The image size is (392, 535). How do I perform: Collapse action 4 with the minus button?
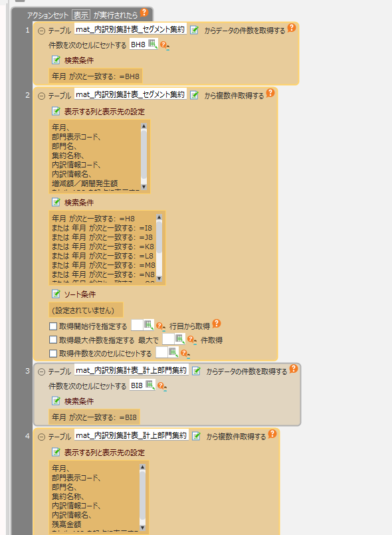41,437
